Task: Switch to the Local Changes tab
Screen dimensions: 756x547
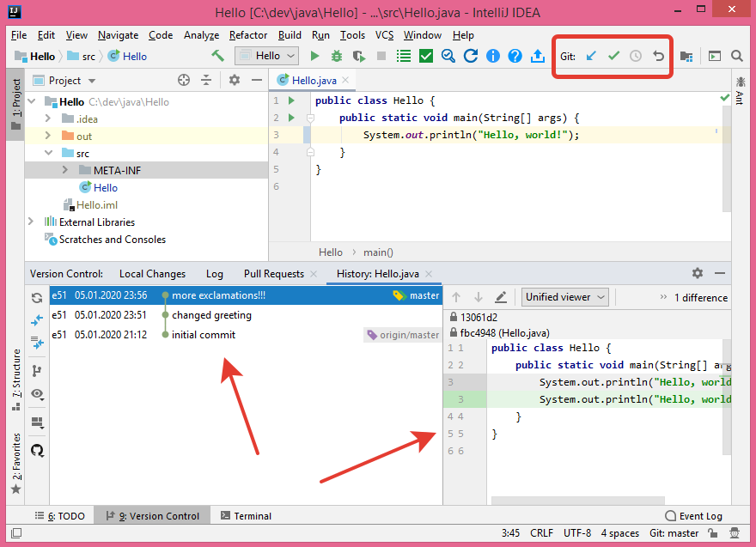Action: (152, 274)
